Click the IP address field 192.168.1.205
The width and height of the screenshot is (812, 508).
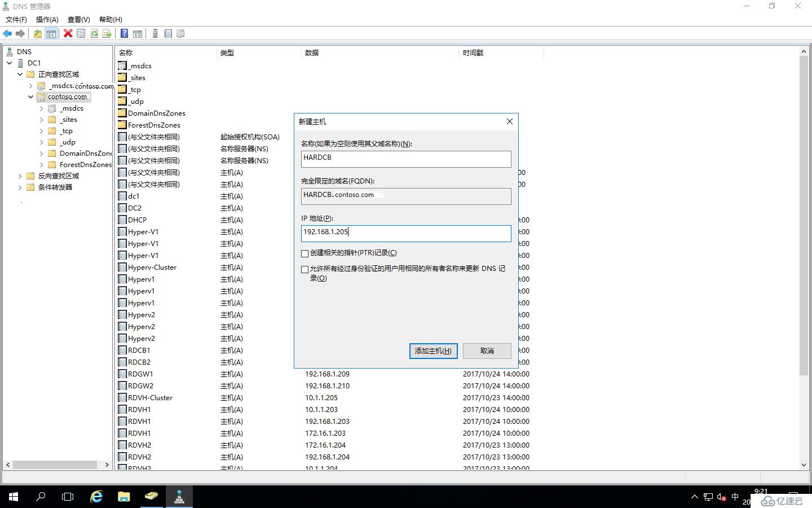click(x=406, y=233)
